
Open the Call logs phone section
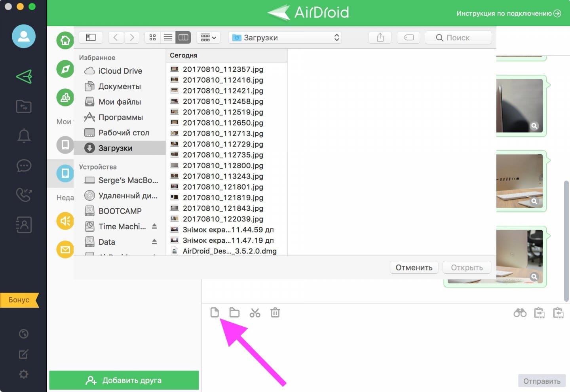[24, 195]
